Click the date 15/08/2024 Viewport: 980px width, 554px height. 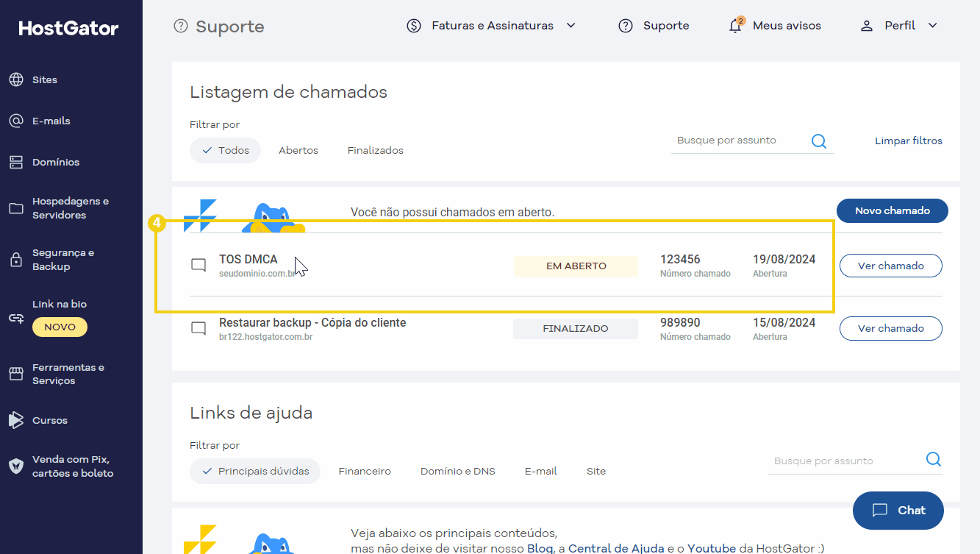click(x=784, y=322)
